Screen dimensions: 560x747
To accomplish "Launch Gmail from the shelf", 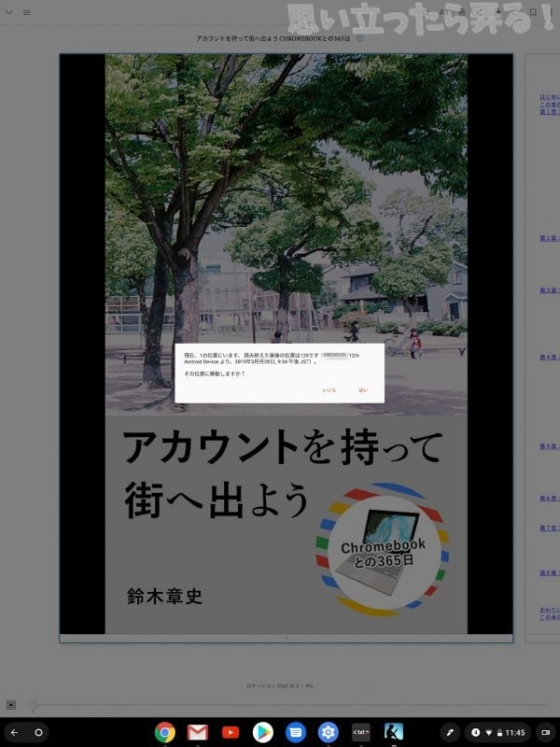I will click(198, 733).
